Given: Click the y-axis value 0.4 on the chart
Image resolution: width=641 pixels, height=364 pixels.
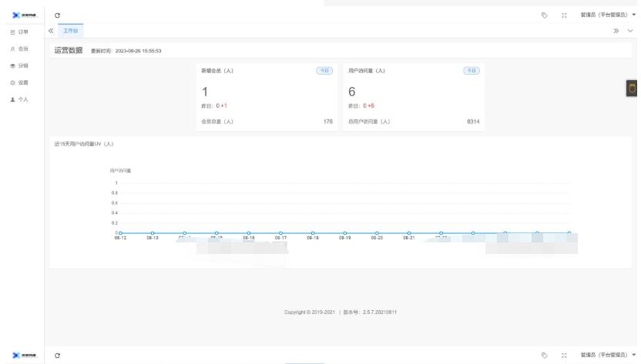Looking at the screenshot, I should click(115, 213).
